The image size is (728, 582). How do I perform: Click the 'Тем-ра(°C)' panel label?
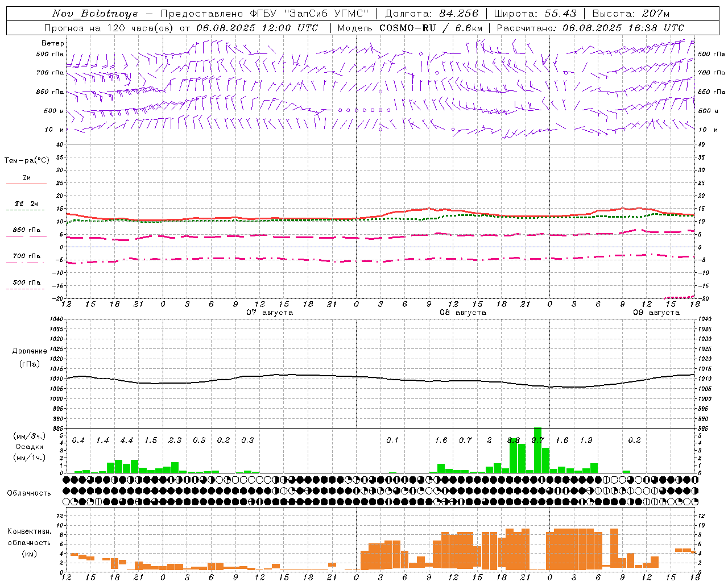(x=27, y=161)
